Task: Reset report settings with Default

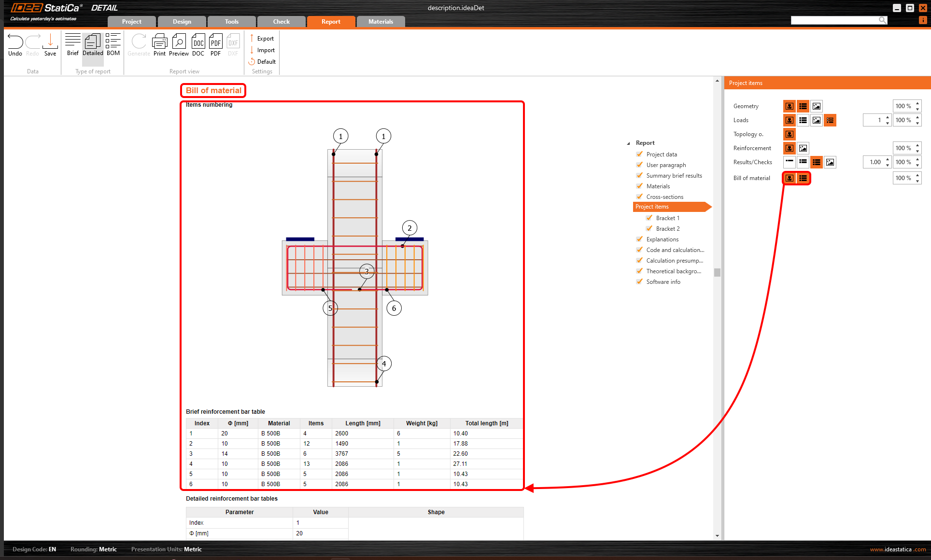Action: tap(262, 62)
